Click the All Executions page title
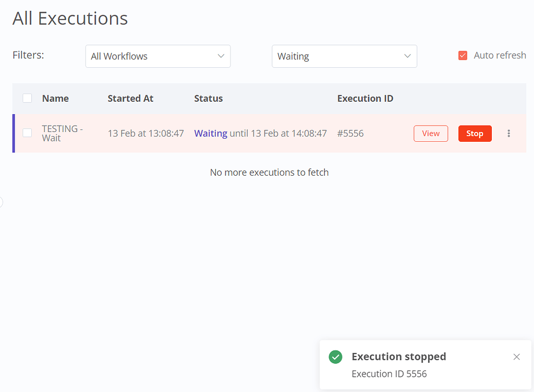The image size is (534, 392). point(70,18)
